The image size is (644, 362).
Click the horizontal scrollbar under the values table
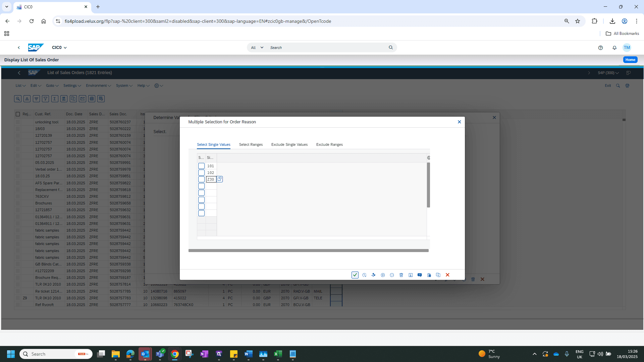[309, 250]
